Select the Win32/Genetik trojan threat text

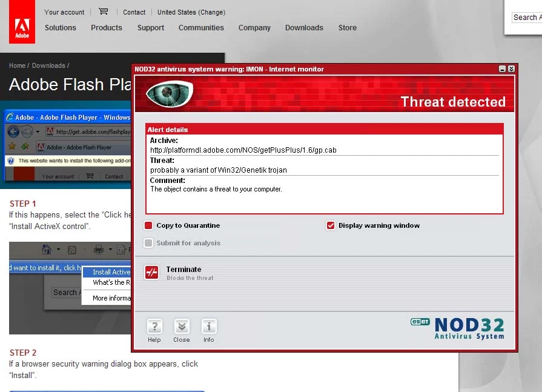pyautogui.click(x=219, y=170)
